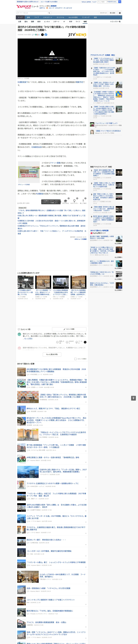Select the 速報 navigation tab

[28, 17]
